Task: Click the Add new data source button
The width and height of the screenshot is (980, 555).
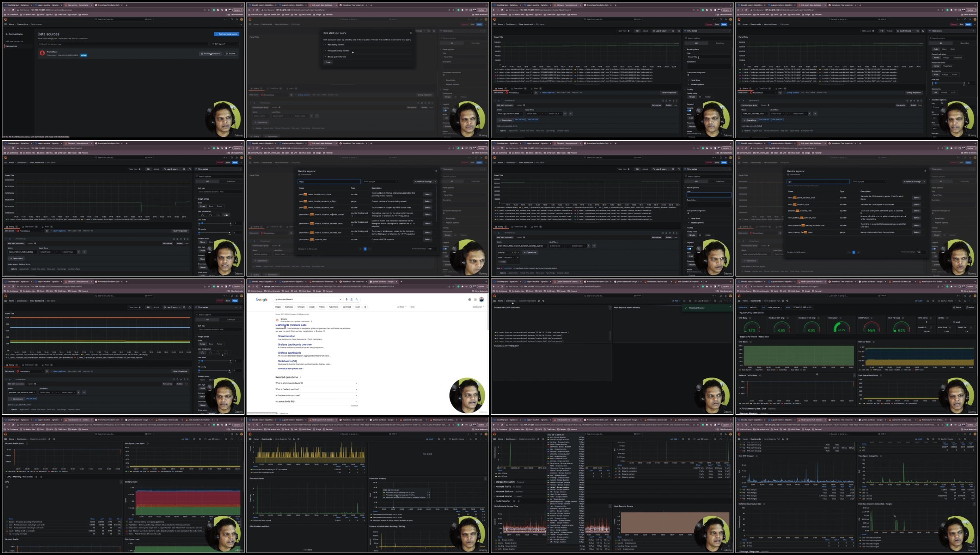Action: pyautogui.click(x=227, y=34)
